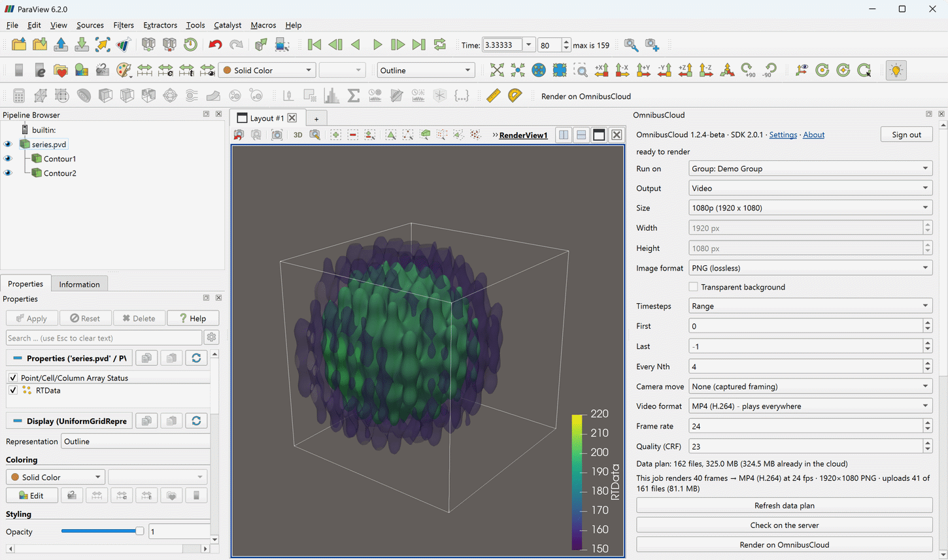948x560 pixels.
Task: Open the Run on group dropdown
Action: tap(810, 169)
